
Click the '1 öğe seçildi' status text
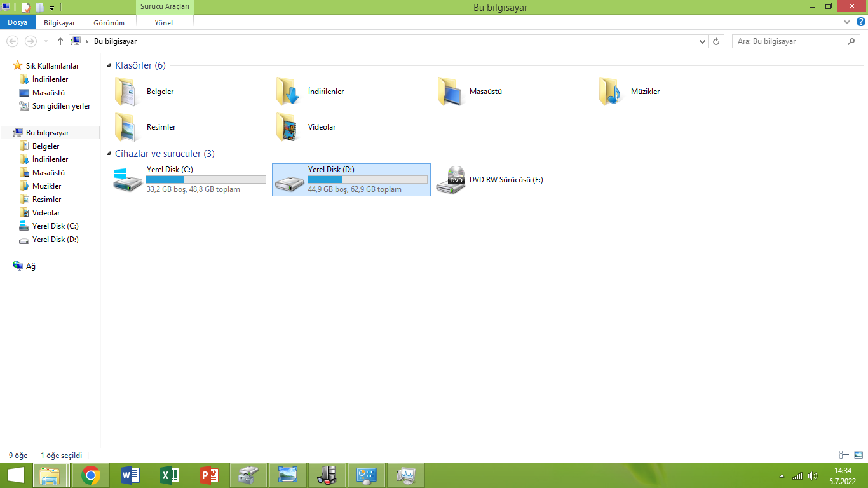coord(62,456)
